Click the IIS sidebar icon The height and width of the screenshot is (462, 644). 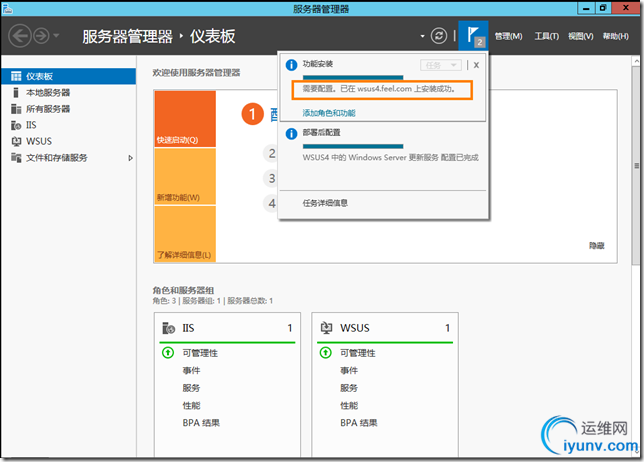pyautogui.click(x=16, y=125)
